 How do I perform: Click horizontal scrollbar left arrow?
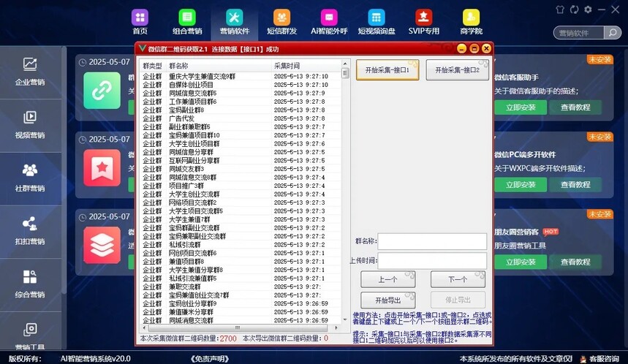tap(143, 327)
